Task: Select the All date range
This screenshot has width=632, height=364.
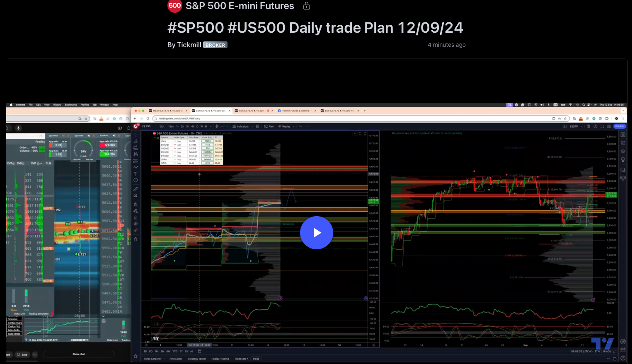Action: [191, 351]
